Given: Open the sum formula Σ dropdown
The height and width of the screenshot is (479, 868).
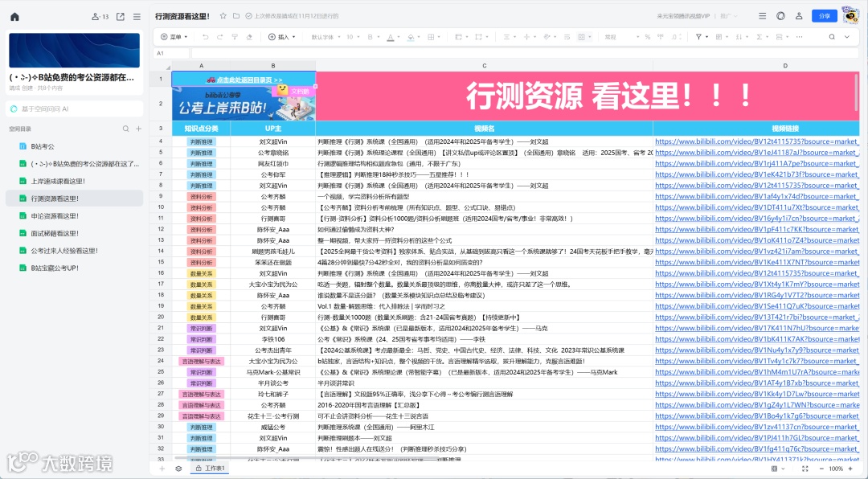Looking at the screenshot, I should pos(762,37).
